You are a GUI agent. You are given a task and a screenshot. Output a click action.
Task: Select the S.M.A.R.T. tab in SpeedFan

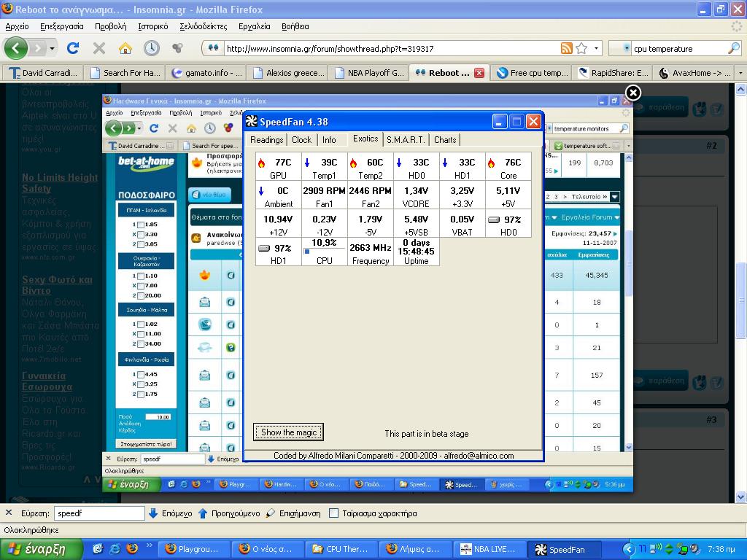click(x=406, y=139)
